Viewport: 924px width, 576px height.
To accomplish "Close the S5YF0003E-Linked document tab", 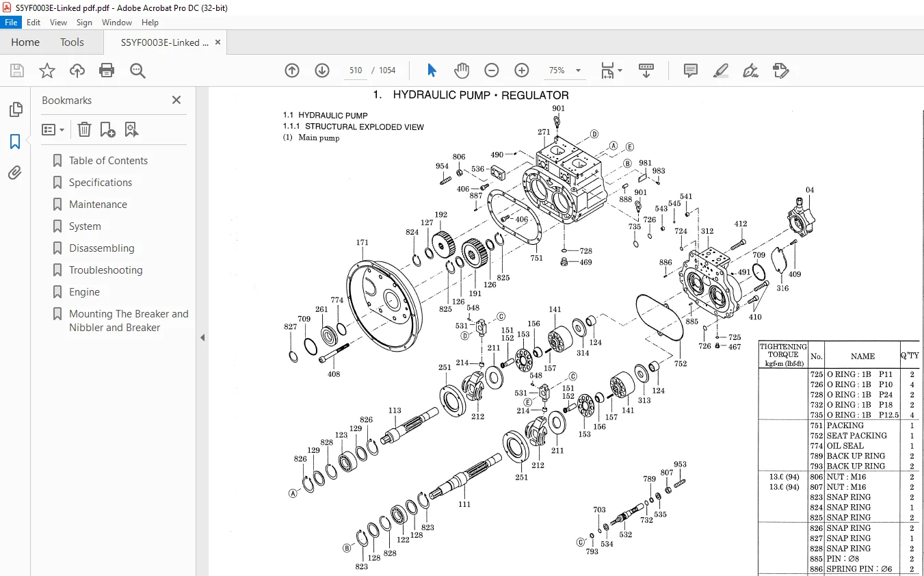I will point(218,42).
